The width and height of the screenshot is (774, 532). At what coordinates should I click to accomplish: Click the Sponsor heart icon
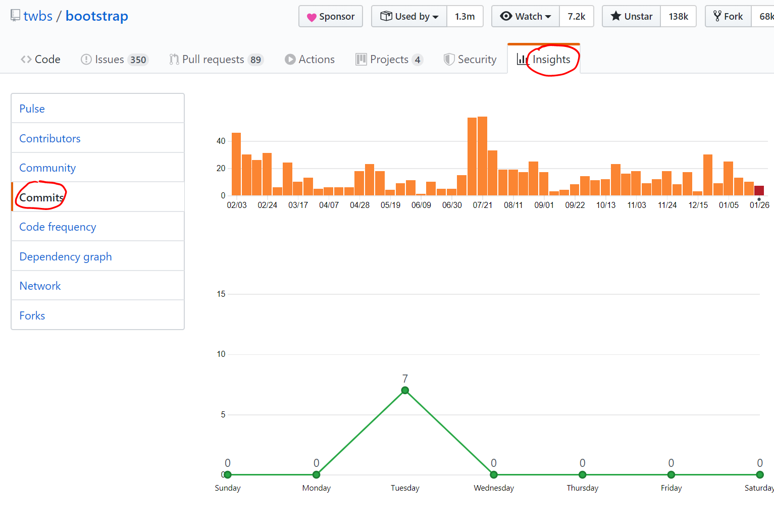pos(312,17)
